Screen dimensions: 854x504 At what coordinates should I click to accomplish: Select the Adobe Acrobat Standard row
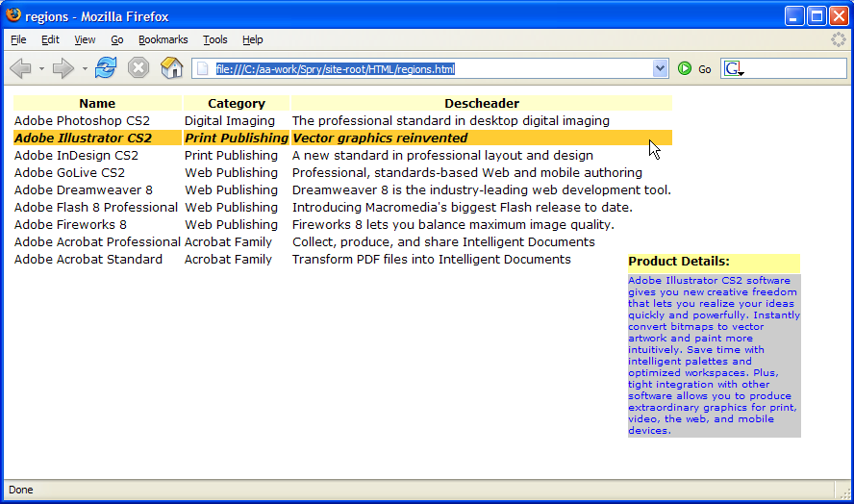point(342,260)
